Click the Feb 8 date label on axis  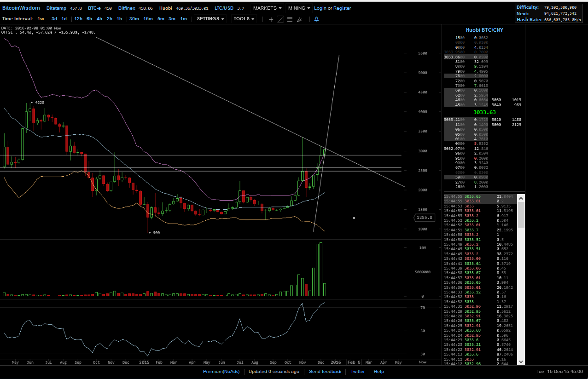pos(354,362)
